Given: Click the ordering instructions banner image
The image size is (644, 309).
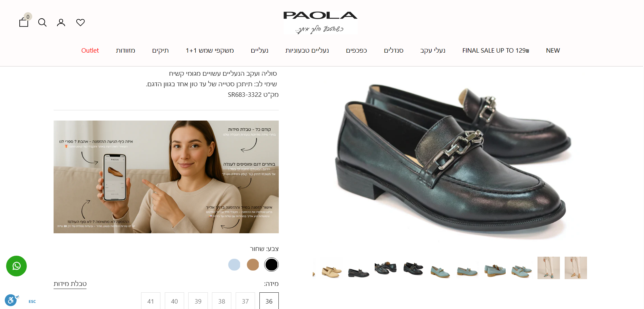Looking at the screenshot, I should 166,177.
